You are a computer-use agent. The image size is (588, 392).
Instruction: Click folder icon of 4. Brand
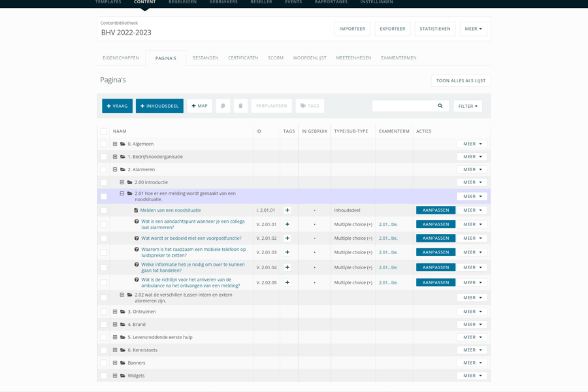click(123, 325)
